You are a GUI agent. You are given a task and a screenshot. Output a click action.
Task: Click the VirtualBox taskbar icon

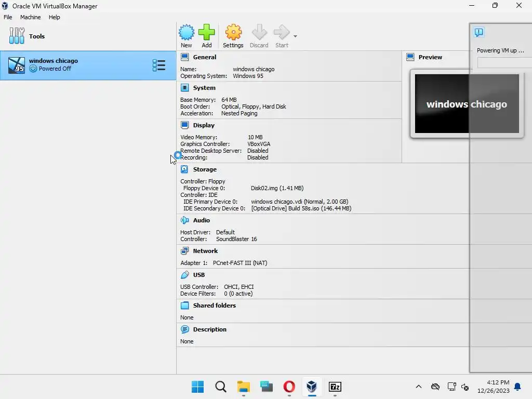[x=312, y=387]
